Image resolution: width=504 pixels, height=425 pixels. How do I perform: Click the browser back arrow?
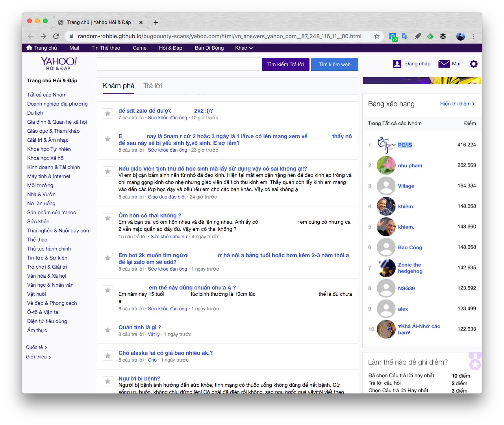click(31, 36)
